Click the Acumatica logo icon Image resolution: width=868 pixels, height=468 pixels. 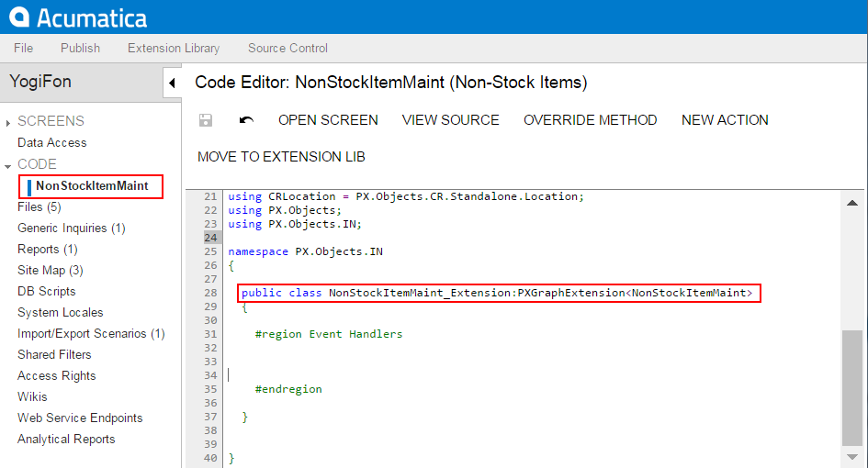pos(19,17)
